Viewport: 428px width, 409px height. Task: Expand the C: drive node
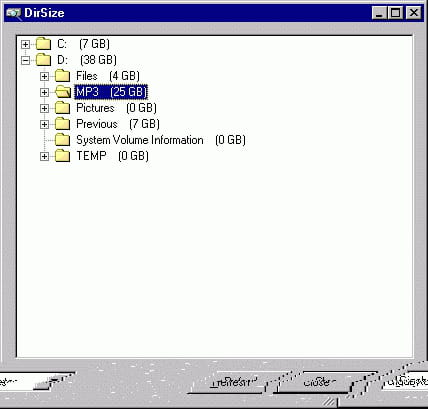[25, 44]
